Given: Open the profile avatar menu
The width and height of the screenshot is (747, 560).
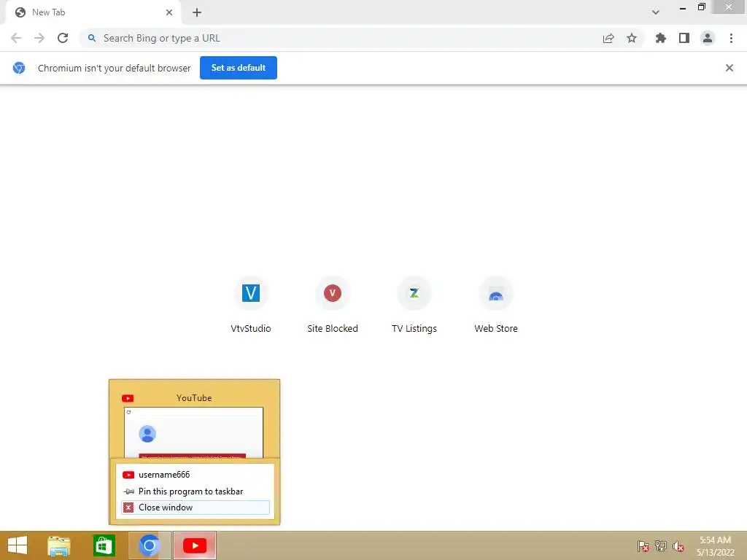Looking at the screenshot, I should tap(708, 38).
